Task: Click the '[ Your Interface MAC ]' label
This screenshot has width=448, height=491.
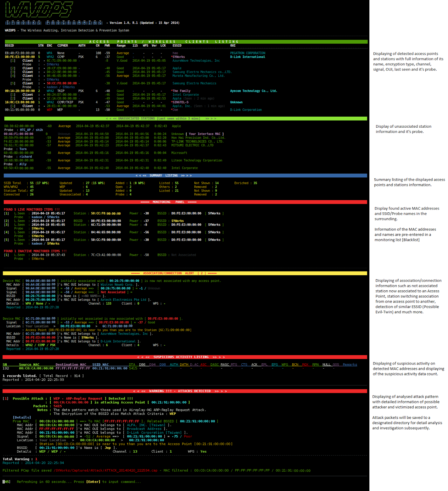Action: [x=205, y=134]
